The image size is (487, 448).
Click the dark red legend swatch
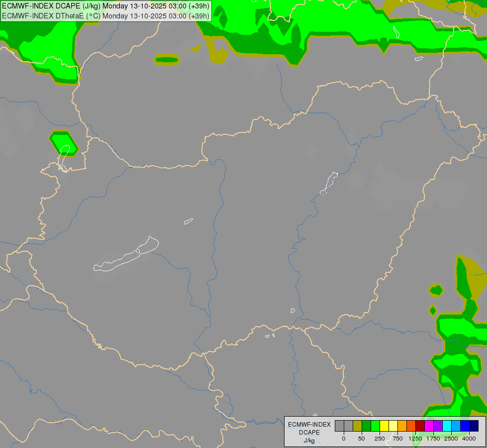pyautogui.click(x=420, y=426)
